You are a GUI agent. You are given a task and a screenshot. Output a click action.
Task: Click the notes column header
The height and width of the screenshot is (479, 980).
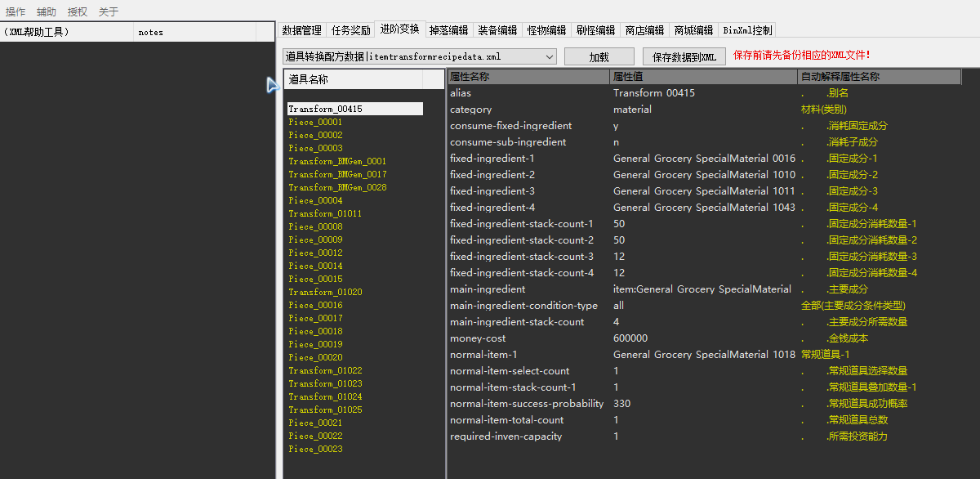pyautogui.click(x=194, y=32)
